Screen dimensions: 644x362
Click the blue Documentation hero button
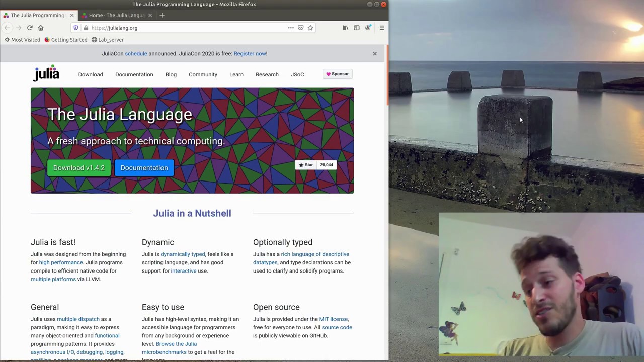coord(144,168)
